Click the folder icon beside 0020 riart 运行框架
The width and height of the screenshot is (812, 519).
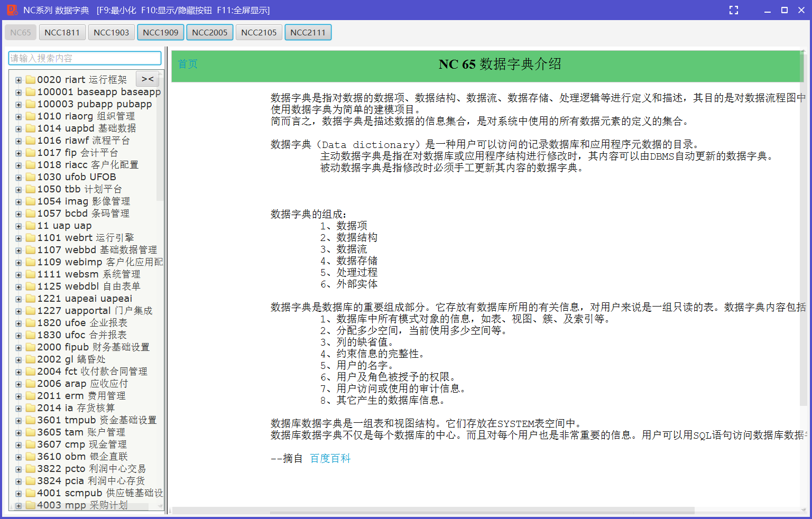pos(30,79)
